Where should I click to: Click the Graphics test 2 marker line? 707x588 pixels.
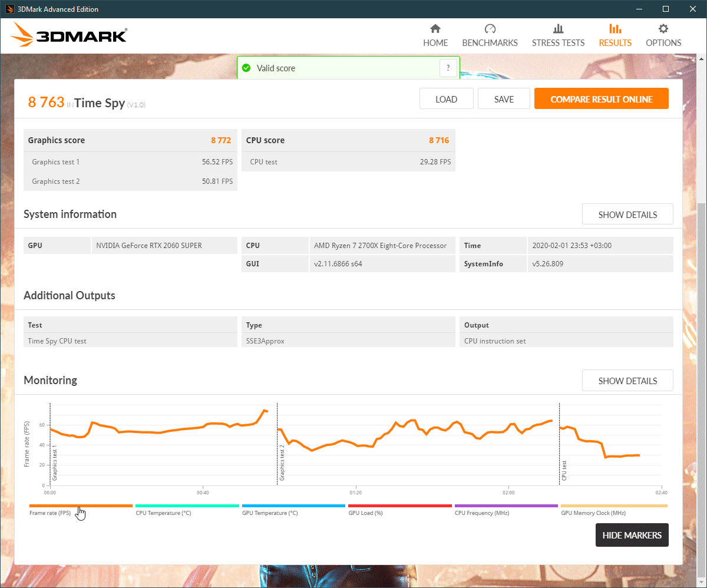pos(277,444)
